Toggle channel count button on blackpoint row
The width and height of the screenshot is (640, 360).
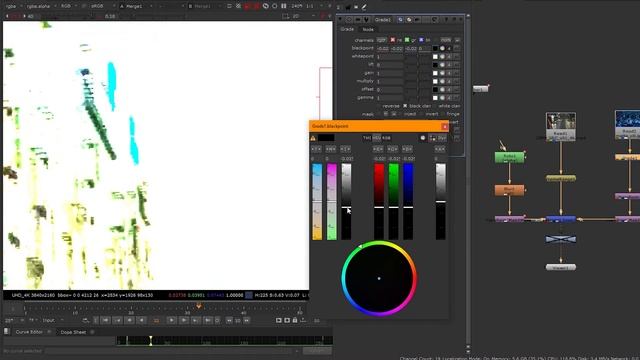pyautogui.click(x=449, y=49)
